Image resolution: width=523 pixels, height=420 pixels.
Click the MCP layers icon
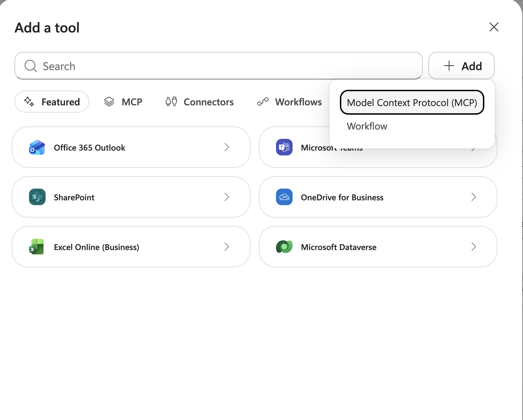point(109,102)
